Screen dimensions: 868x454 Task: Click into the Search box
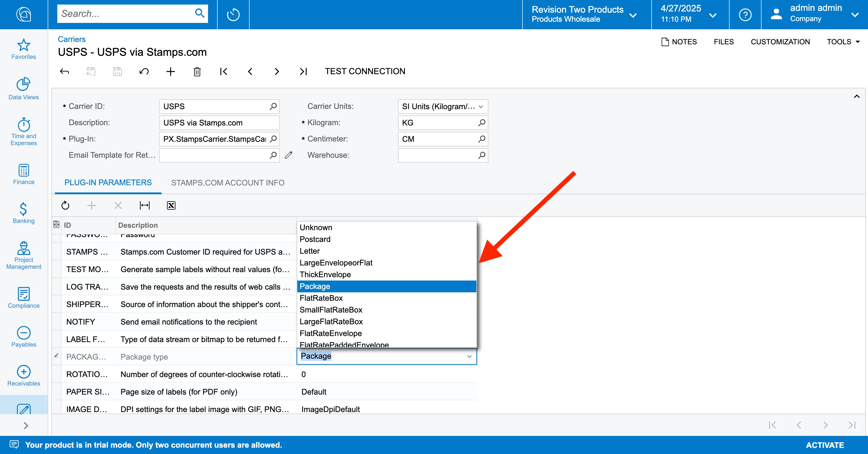tap(125, 14)
